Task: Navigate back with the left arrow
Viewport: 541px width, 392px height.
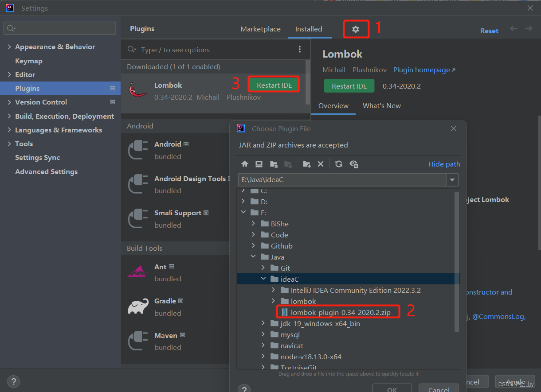Action: point(514,28)
